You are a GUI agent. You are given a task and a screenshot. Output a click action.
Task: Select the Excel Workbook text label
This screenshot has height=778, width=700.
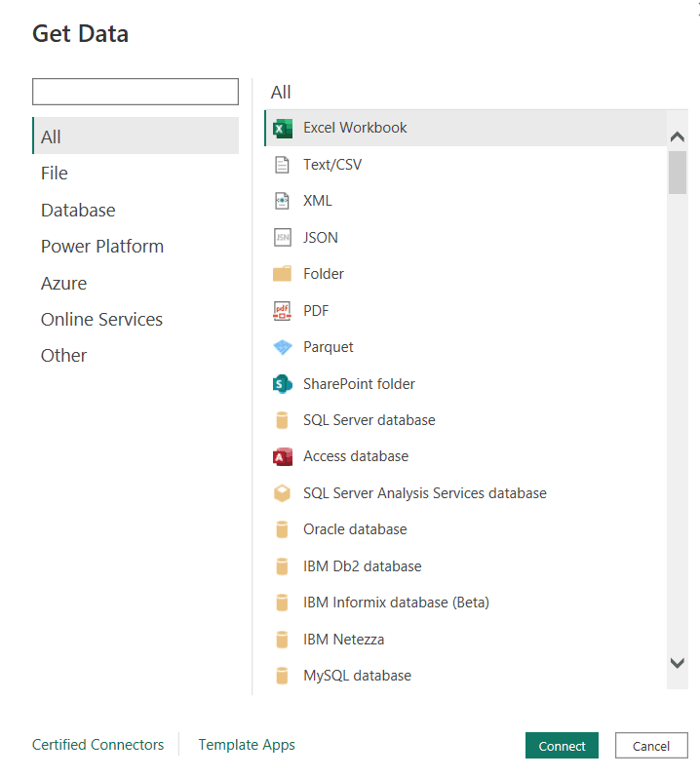tap(355, 128)
